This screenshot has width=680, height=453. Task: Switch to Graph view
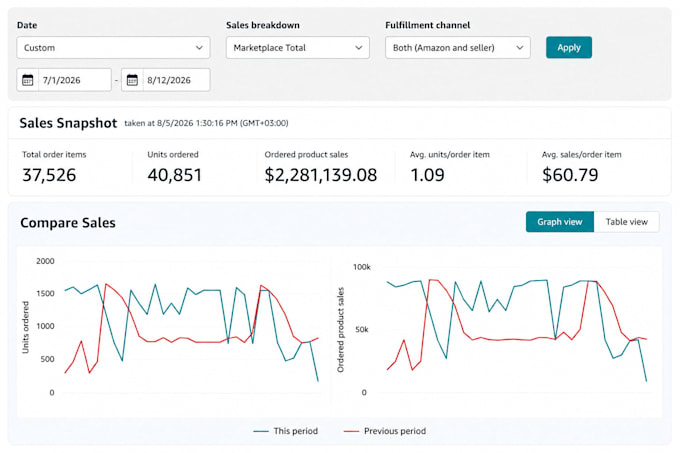[x=559, y=222]
